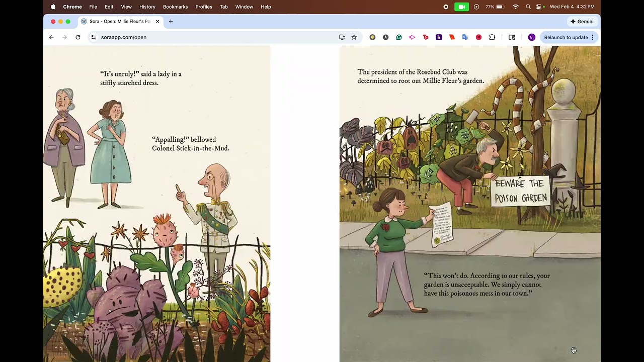Open the Edit menu

pyautogui.click(x=109, y=7)
